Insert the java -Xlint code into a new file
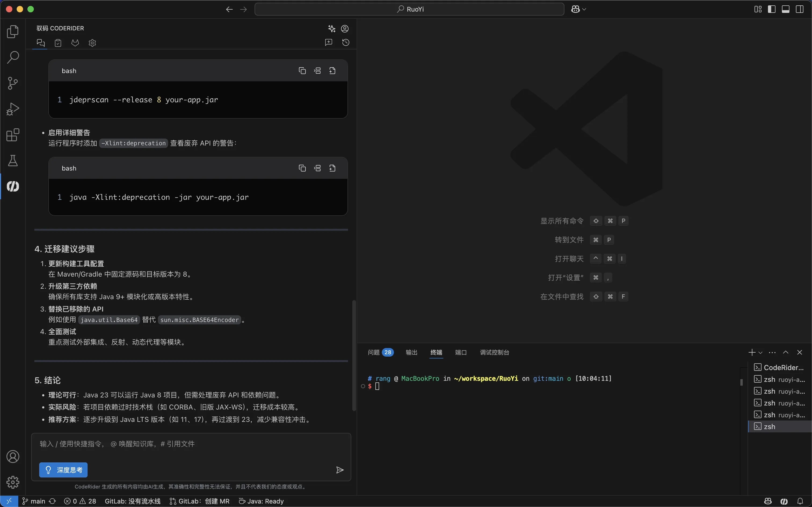812x507 pixels. [x=332, y=168]
